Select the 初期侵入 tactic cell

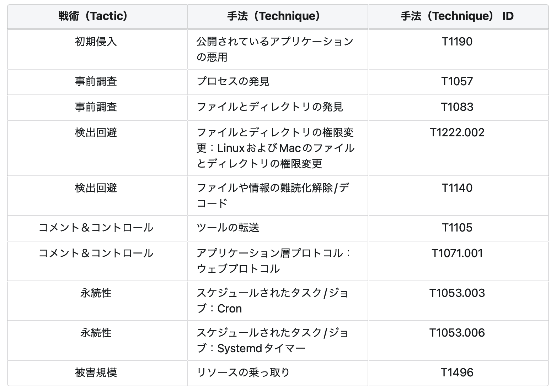click(x=96, y=42)
